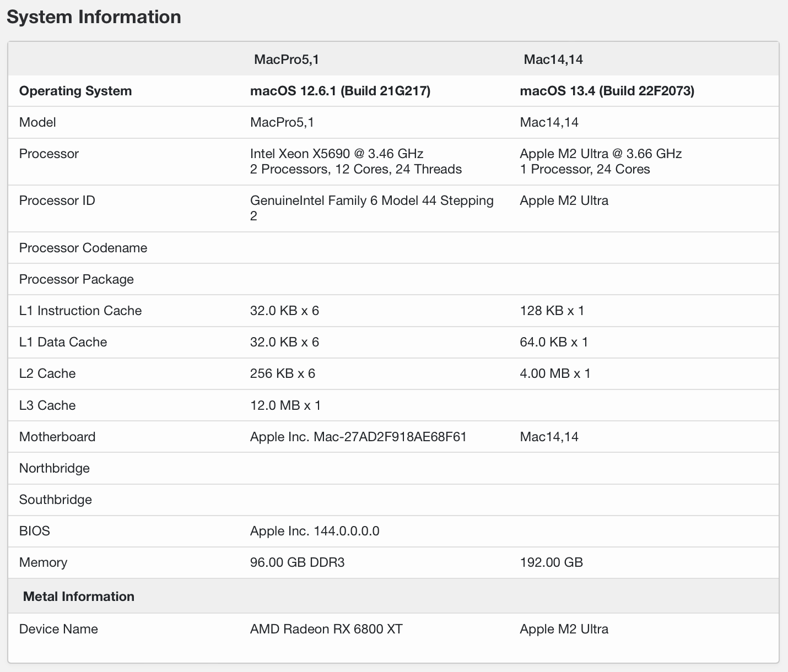Click the Intel Xeon X5690 processor entry
The height and width of the screenshot is (672, 788).
point(336,154)
